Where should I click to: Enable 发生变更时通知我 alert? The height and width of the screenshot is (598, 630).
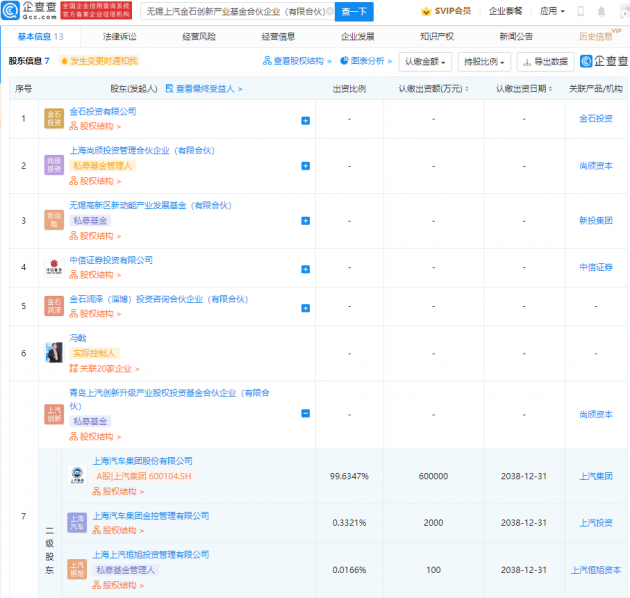99,61
